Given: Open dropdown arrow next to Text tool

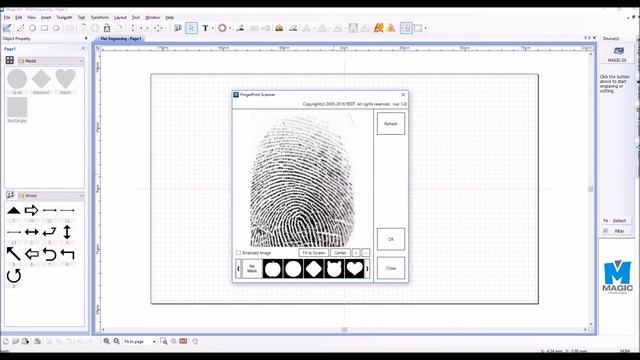Looking at the screenshot, I should 213,28.
